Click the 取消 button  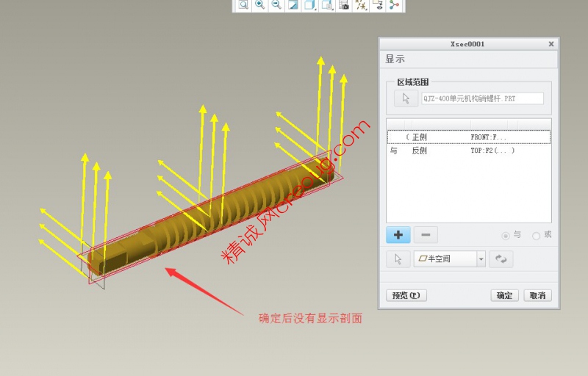tap(537, 295)
